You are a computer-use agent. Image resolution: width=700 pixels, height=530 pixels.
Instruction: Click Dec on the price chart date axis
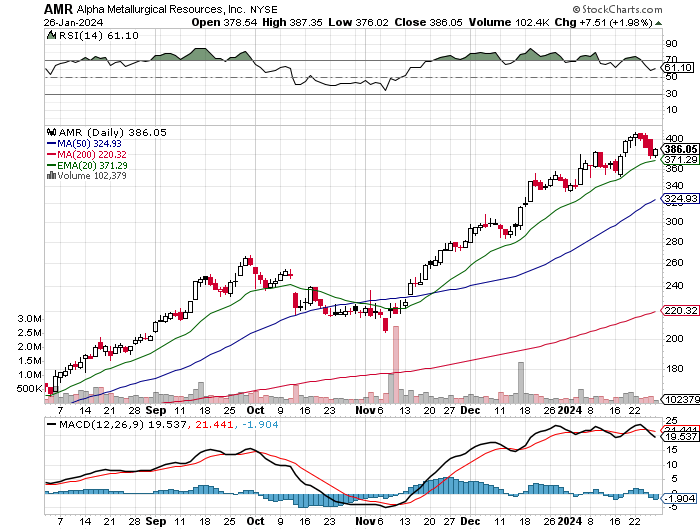470,410
